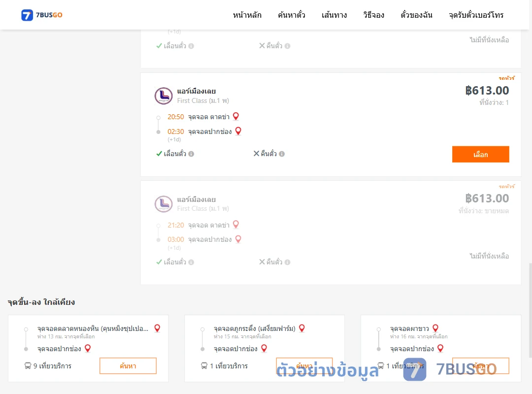Click รถทัวร์ tag on the 20:50 trip
This screenshot has height=394, width=532.
pos(506,78)
